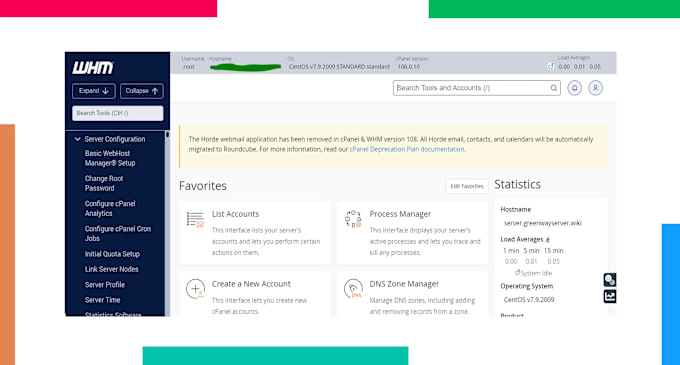Open cPanel Deprecation Plan documentation link
Viewport: 680px width, 365px height.
click(407, 149)
